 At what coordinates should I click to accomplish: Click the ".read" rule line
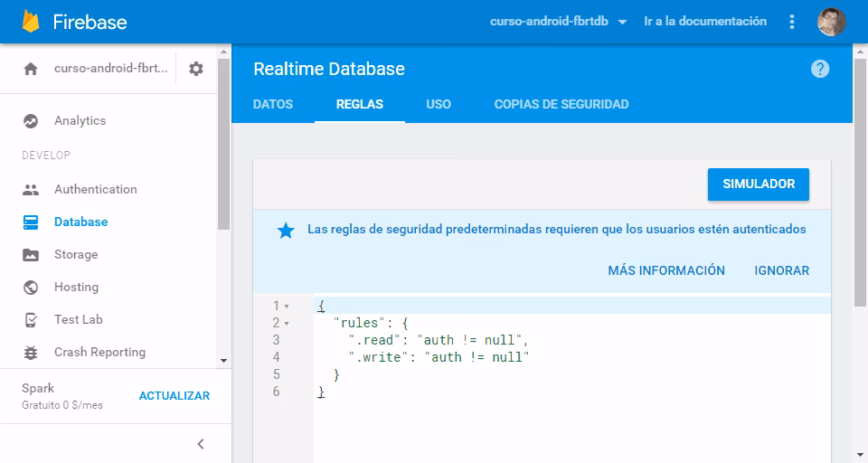(x=439, y=340)
